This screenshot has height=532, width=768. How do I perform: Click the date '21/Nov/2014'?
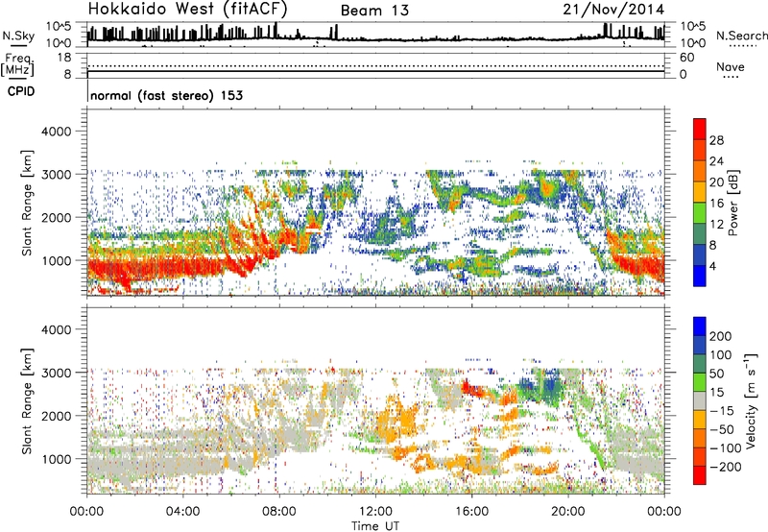point(613,9)
